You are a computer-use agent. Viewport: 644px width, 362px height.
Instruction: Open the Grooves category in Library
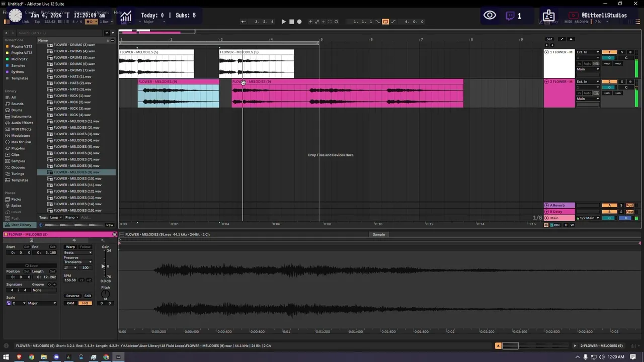click(x=18, y=167)
